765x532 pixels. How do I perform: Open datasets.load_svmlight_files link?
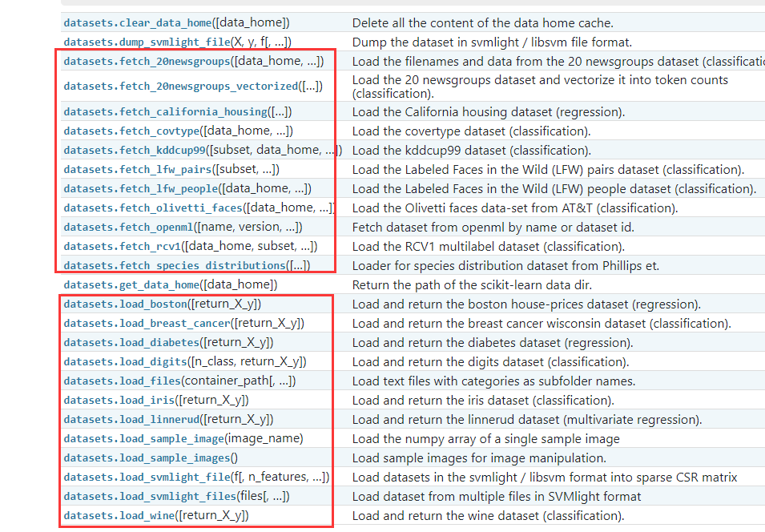pos(151,497)
